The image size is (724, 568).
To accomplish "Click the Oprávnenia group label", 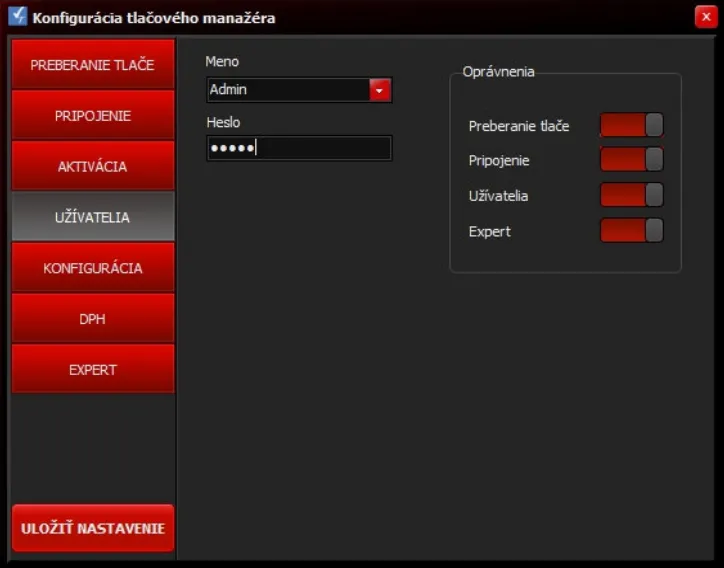I will pyautogui.click(x=498, y=72).
